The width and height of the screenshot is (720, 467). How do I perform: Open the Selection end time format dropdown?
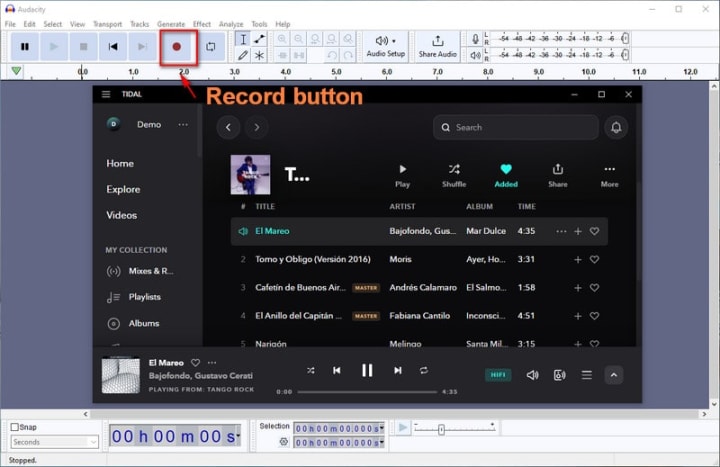[x=382, y=443]
